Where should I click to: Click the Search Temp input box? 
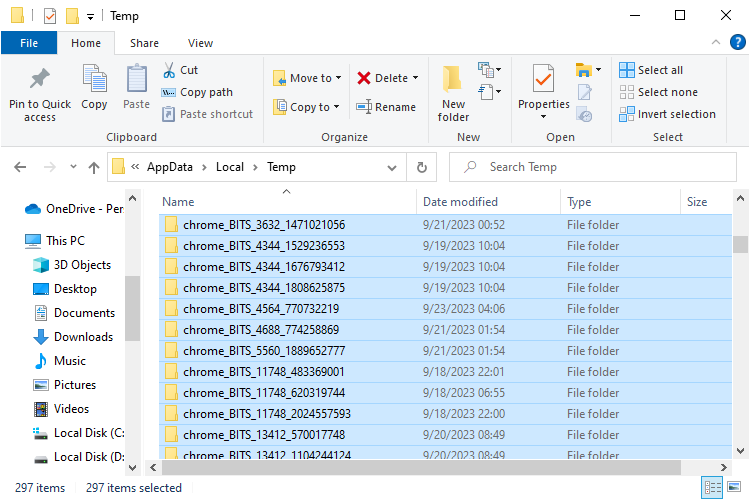pyautogui.click(x=600, y=167)
